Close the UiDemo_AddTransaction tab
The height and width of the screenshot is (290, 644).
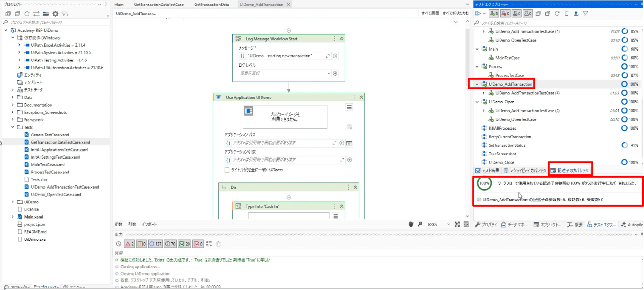[288, 5]
